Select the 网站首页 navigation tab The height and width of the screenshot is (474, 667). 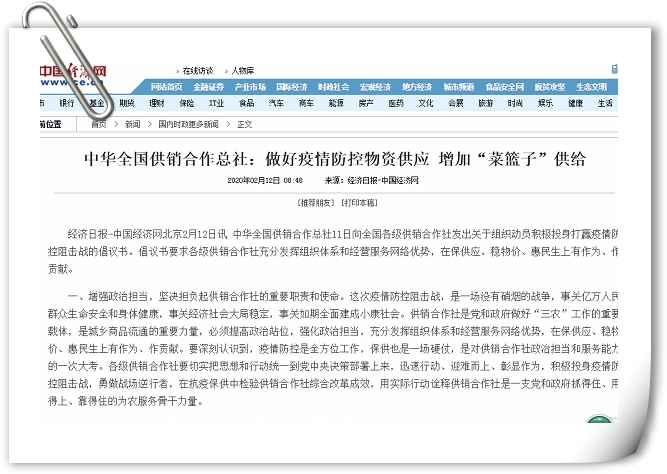[166, 87]
